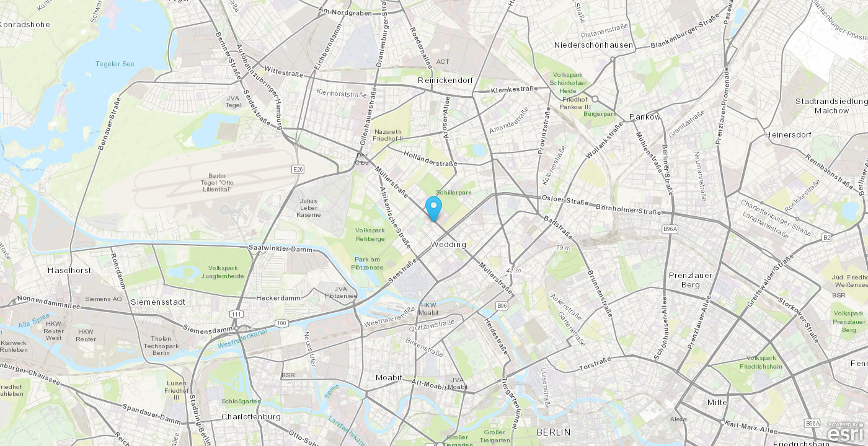Select the Schillerpark label
868x446 pixels.
454,193
